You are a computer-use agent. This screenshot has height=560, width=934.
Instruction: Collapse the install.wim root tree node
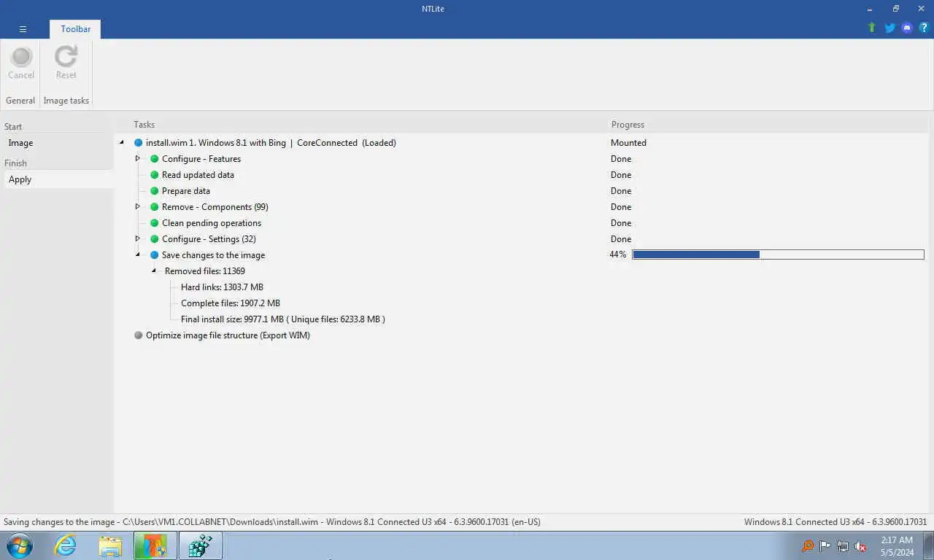pos(122,143)
